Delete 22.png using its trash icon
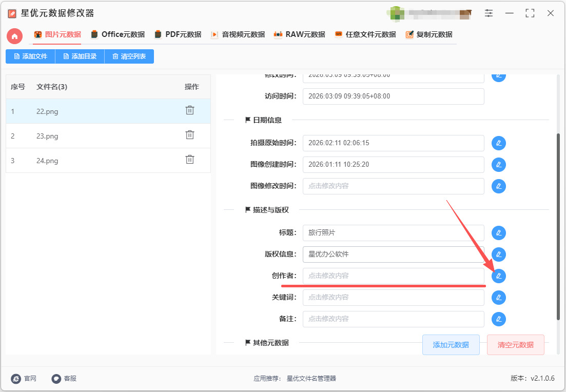The width and height of the screenshot is (566, 392). tap(190, 110)
